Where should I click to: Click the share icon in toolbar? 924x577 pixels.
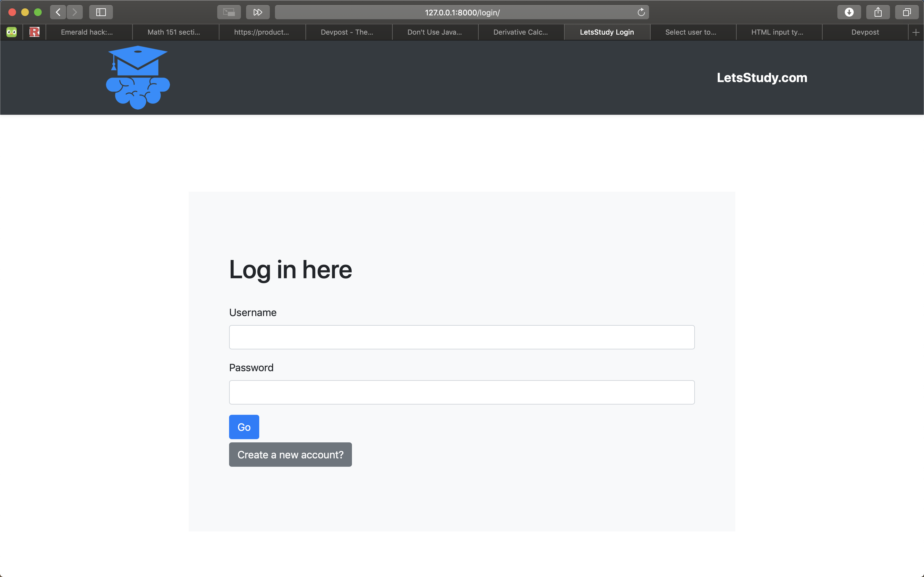pos(878,12)
